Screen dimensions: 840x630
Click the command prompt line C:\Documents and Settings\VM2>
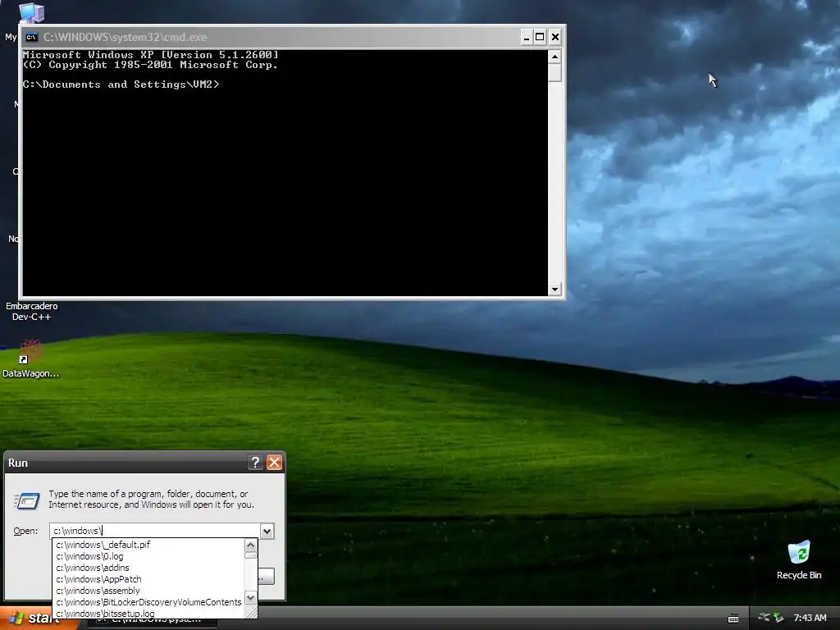121,84
